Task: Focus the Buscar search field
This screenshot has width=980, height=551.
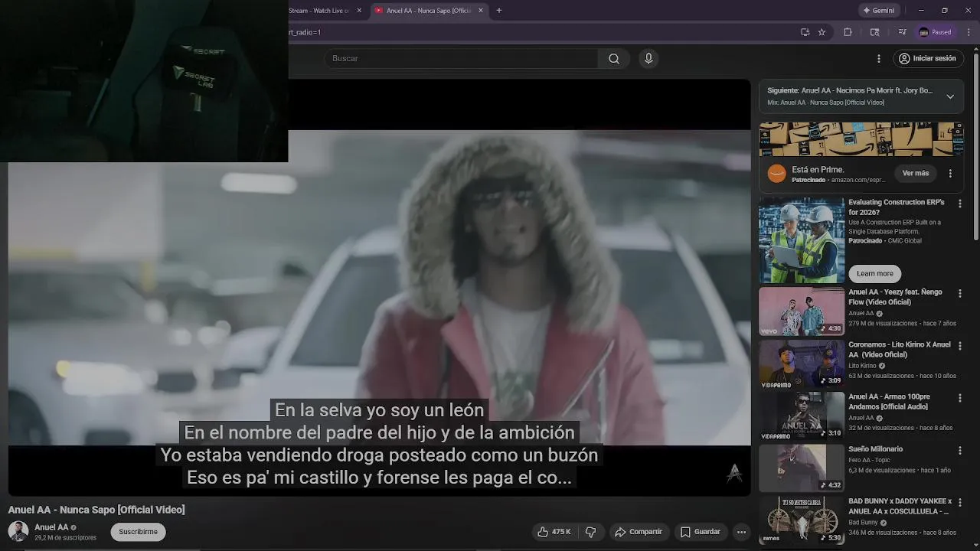Action: pos(462,59)
